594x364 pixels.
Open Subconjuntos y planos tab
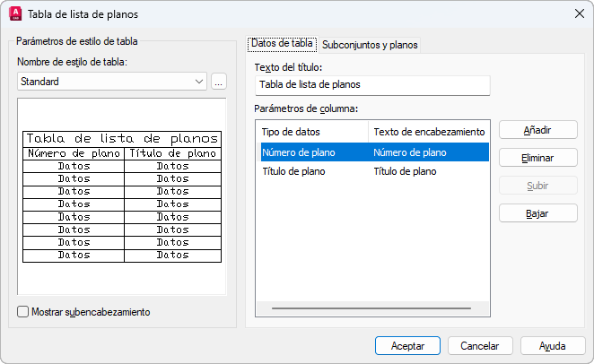[x=370, y=44]
